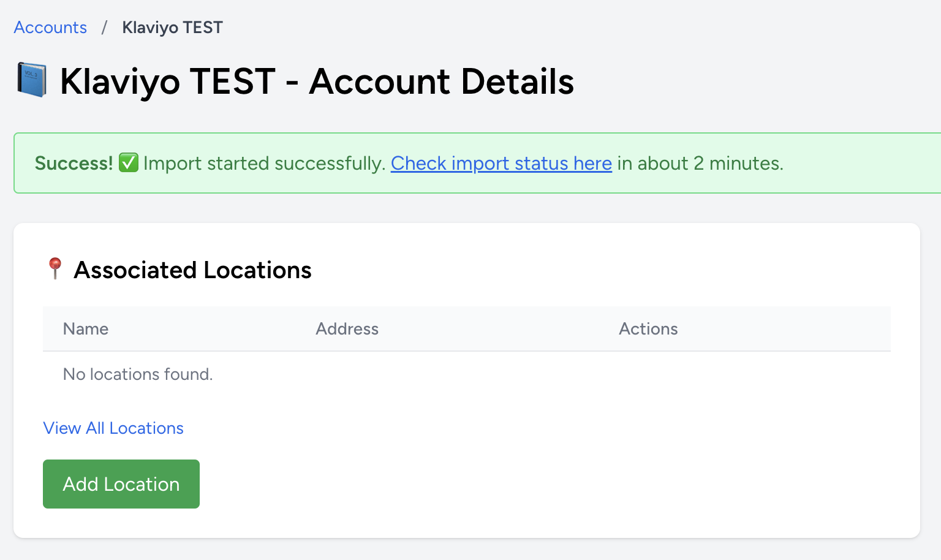Image resolution: width=941 pixels, height=560 pixels.
Task: Click the Import started successfully message text
Action: click(264, 164)
